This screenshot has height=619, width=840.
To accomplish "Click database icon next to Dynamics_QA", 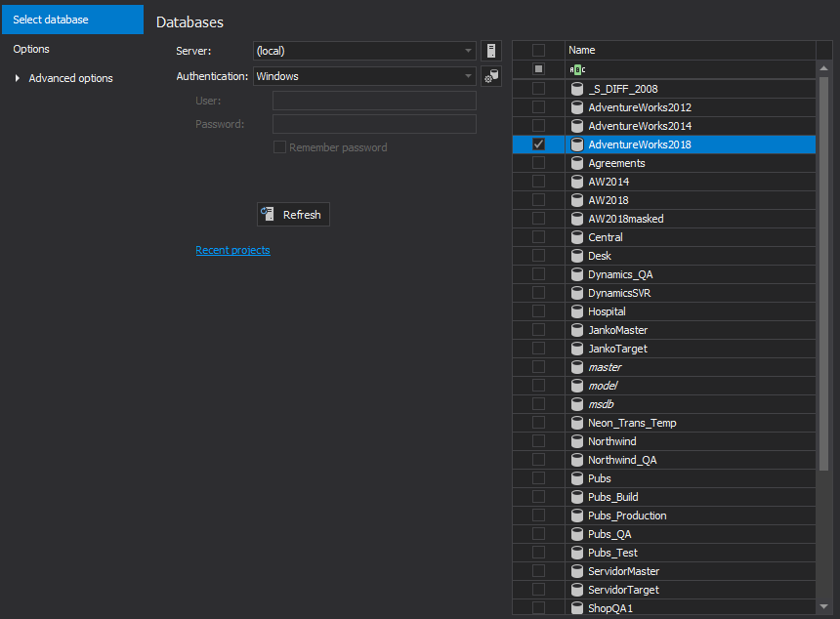I will (x=577, y=274).
